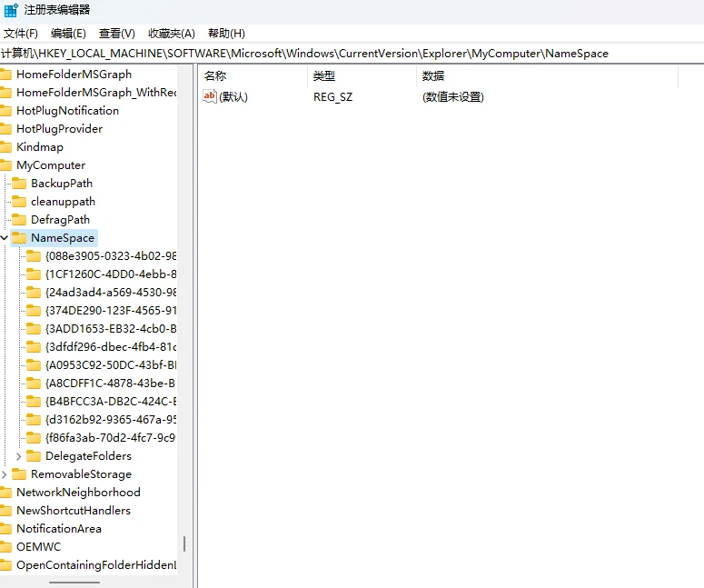Select the {1CF1260C-4DD0-4ebb key
This screenshot has height=588, width=704.
coord(111,274)
